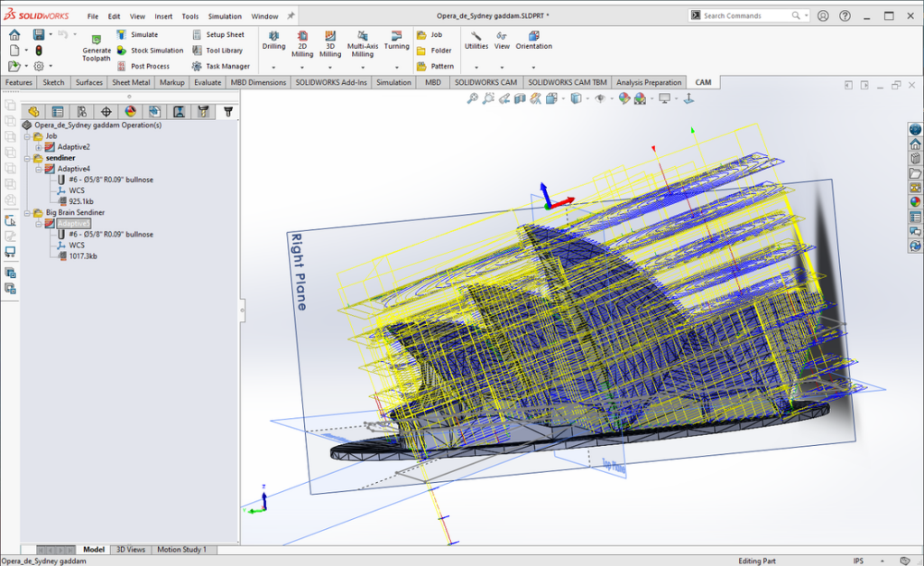Image resolution: width=924 pixels, height=566 pixels.
Task: Create a new Job
Action: click(430, 35)
